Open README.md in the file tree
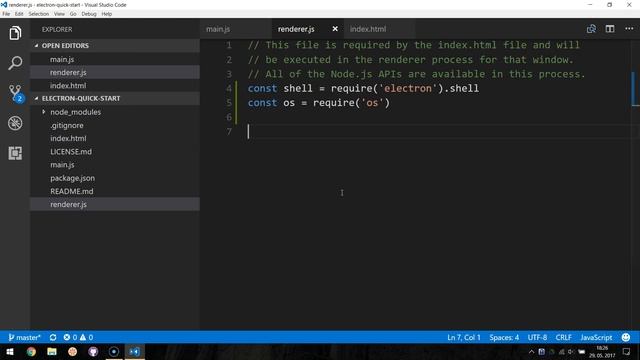The height and width of the screenshot is (360, 640). 115,191
